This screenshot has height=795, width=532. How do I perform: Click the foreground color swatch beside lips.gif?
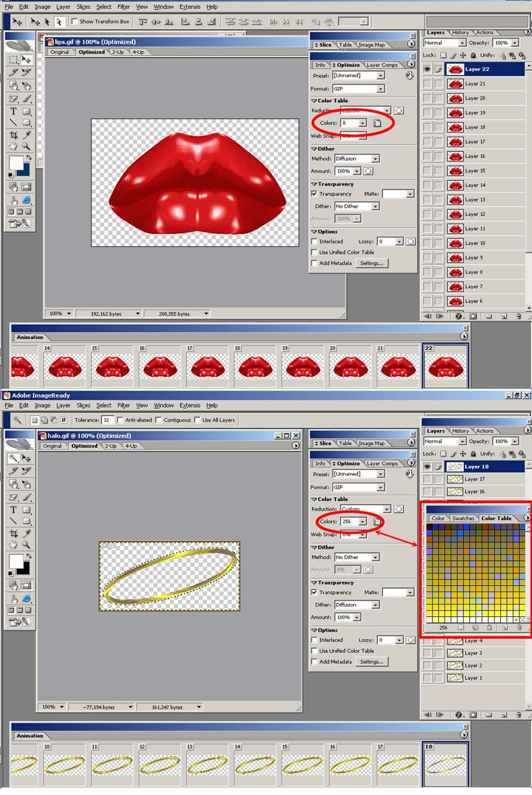15,163
